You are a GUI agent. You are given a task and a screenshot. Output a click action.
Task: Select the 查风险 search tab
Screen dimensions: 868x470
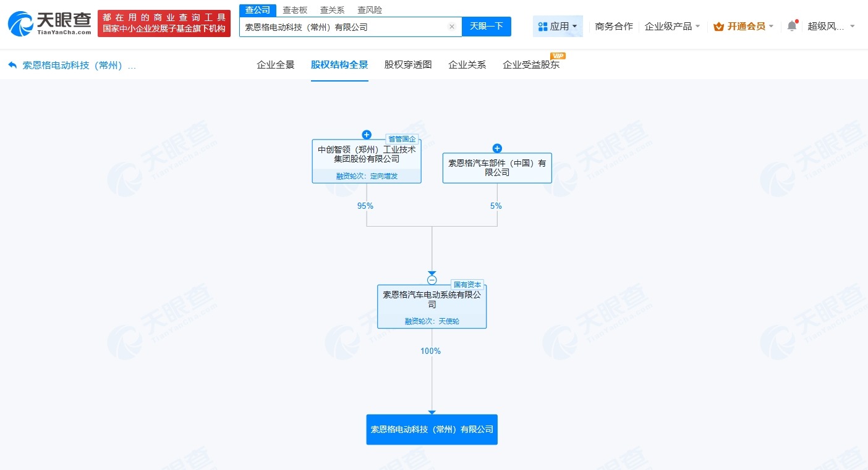click(x=369, y=10)
